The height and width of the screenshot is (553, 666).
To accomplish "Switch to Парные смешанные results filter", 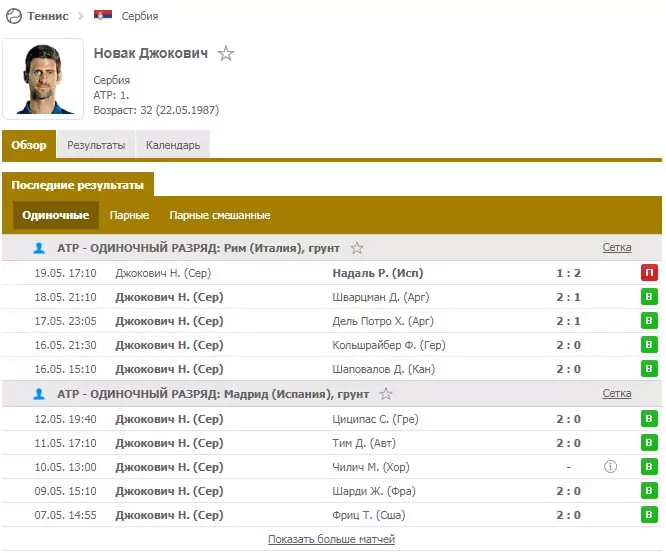I will tap(220, 215).
